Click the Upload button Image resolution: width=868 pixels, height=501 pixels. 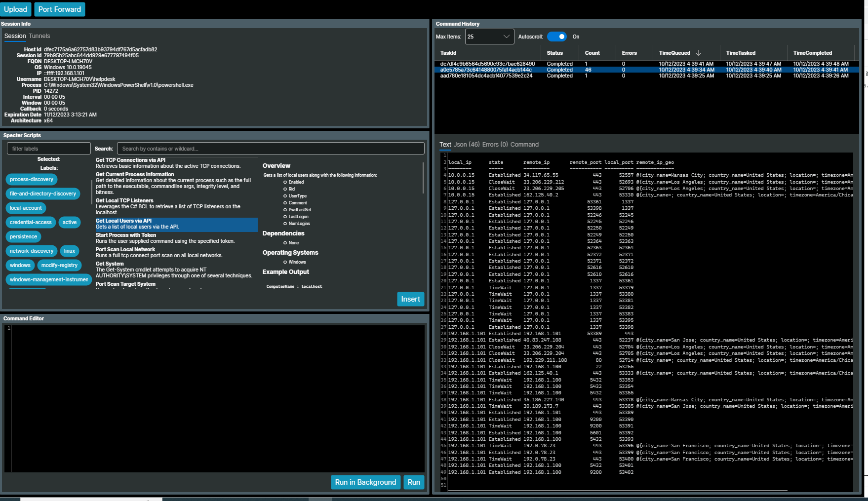tap(16, 9)
